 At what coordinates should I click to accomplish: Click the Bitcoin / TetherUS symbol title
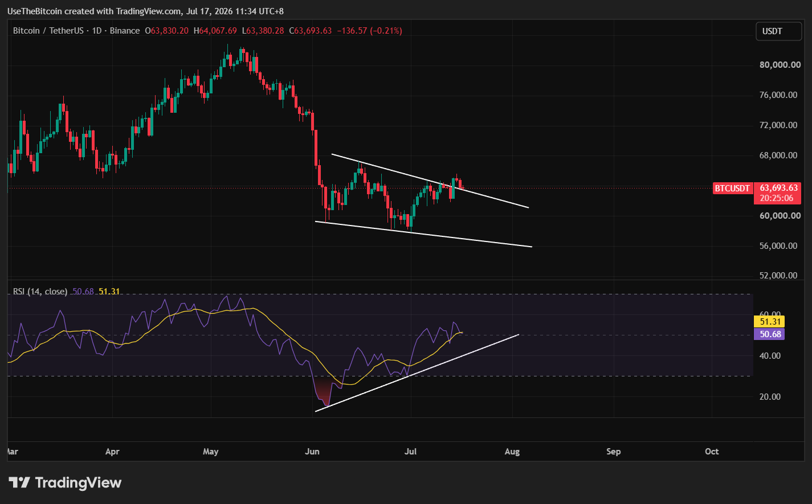pyautogui.click(x=50, y=31)
